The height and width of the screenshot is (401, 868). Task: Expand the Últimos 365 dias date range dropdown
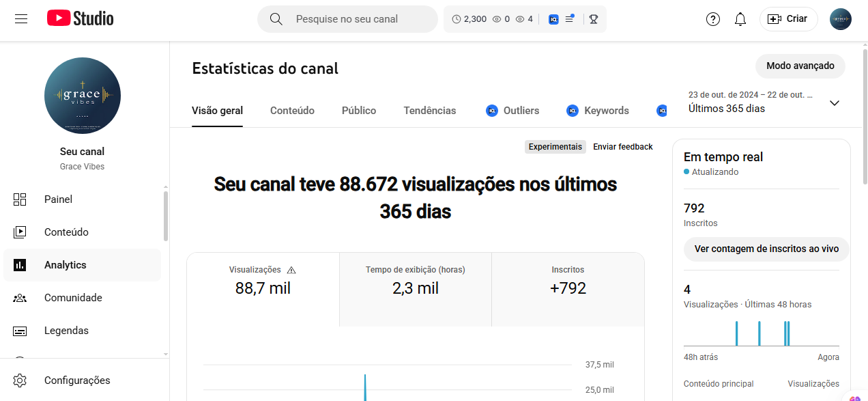point(764,102)
